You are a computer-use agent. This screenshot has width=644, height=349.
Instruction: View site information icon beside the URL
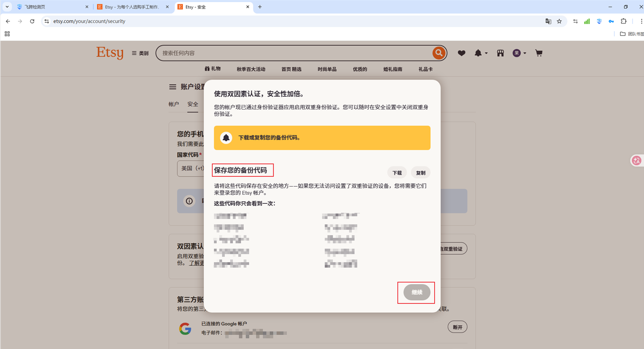click(47, 21)
